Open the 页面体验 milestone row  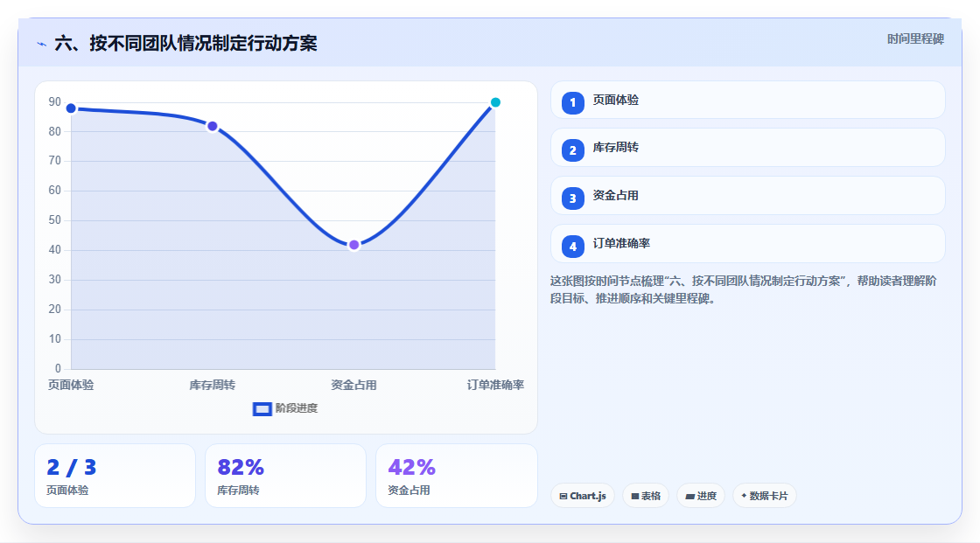coord(747,100)
